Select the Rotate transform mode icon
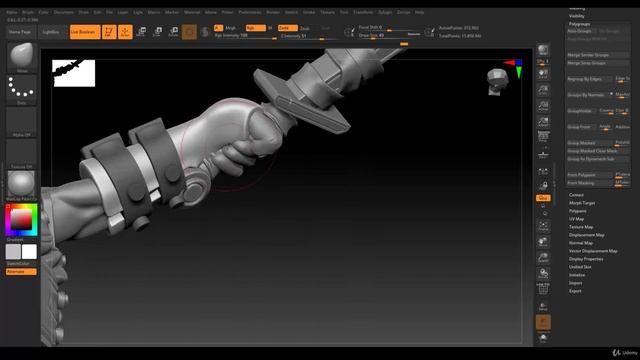This screenshot has height=360, width=640. point(173,32)
